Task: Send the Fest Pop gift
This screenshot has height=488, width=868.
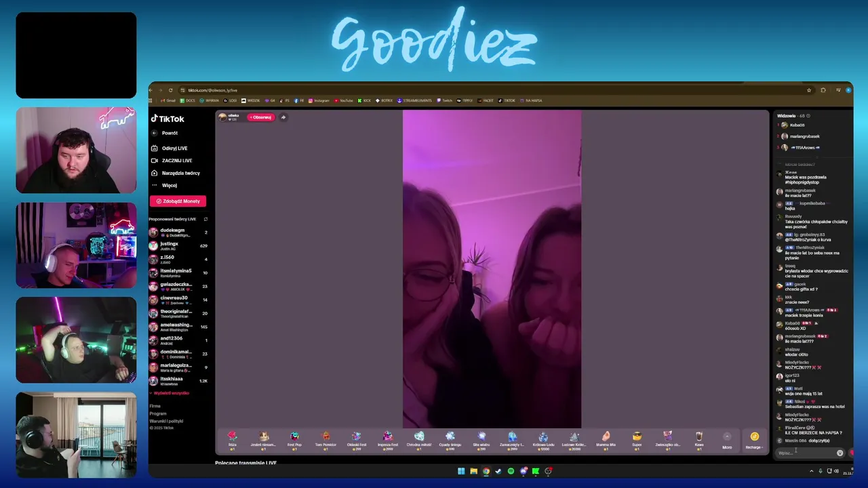Action: [x=294, y=439]
